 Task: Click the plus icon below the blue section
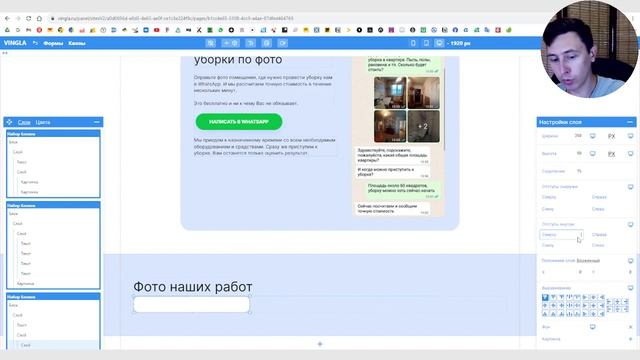click(x=320, y=344)
